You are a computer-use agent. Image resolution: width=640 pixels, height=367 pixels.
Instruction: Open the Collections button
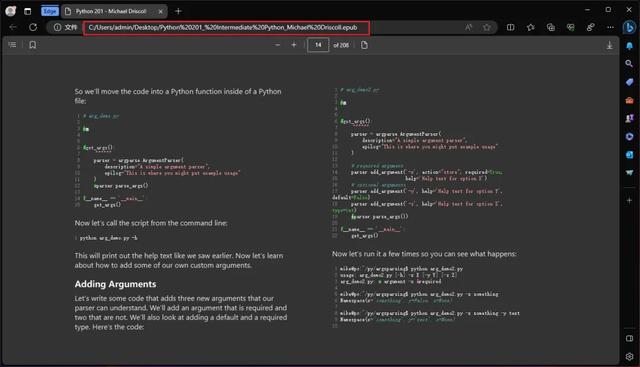click(x=551, y=27)
